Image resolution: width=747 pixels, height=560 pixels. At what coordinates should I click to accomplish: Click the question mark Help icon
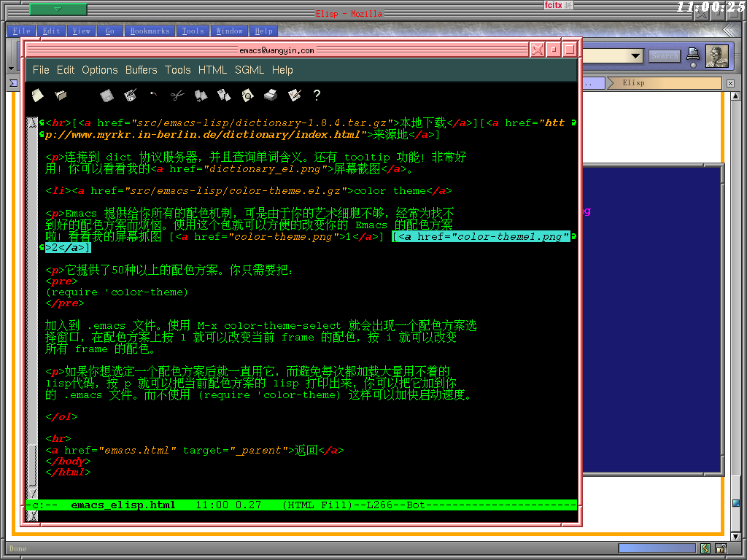(x=317, y=95)
